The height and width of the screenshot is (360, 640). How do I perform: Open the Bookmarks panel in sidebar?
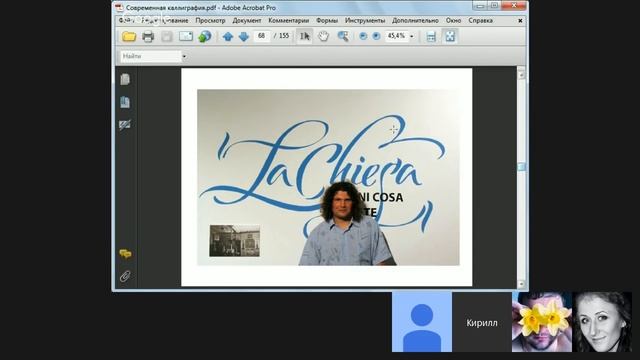[x=125, y=102]
